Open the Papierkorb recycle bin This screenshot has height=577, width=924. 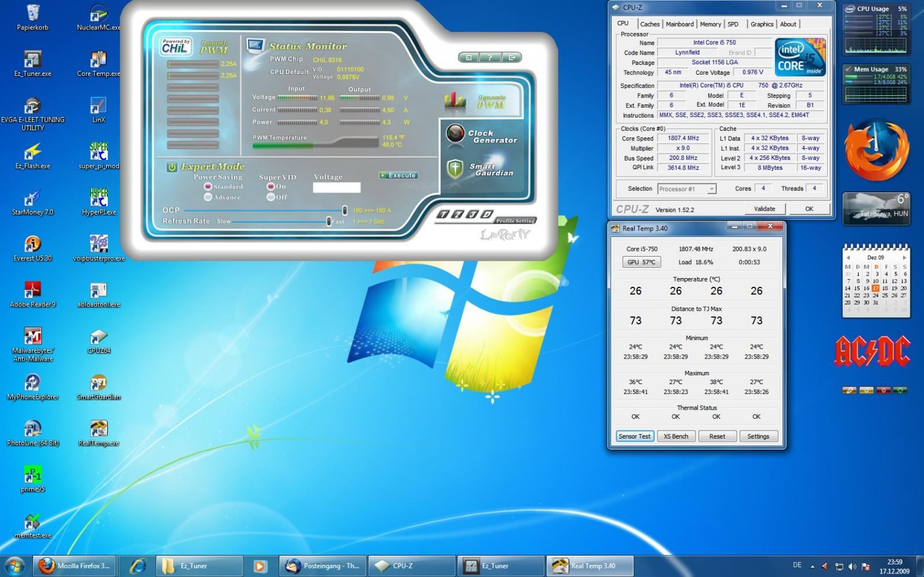pyautogui.click(x=32, y=17)
